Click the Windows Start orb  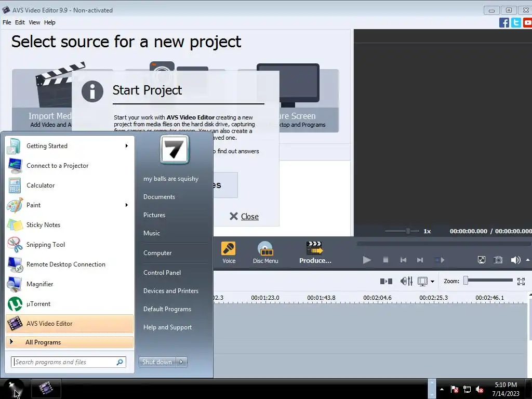(x=14, y=389)
